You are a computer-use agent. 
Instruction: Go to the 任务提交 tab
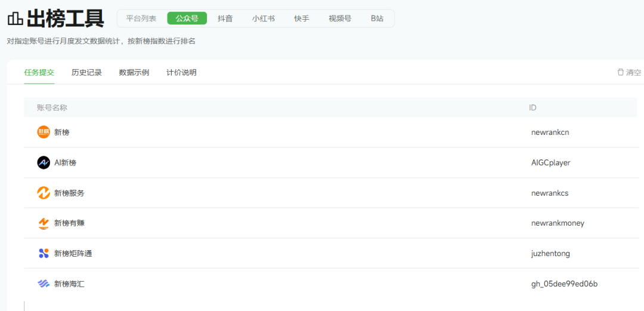pyautogui.click(x=39, y=72)
